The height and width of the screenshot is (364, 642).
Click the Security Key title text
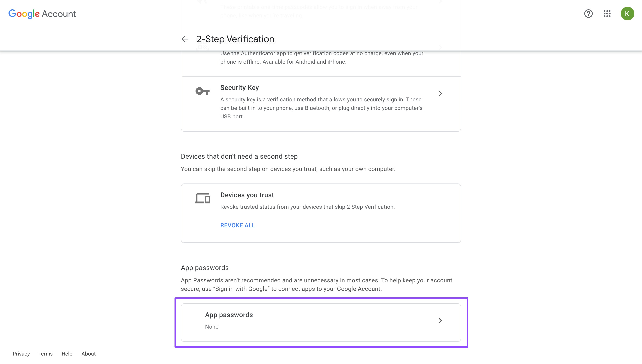coord(239,88)
